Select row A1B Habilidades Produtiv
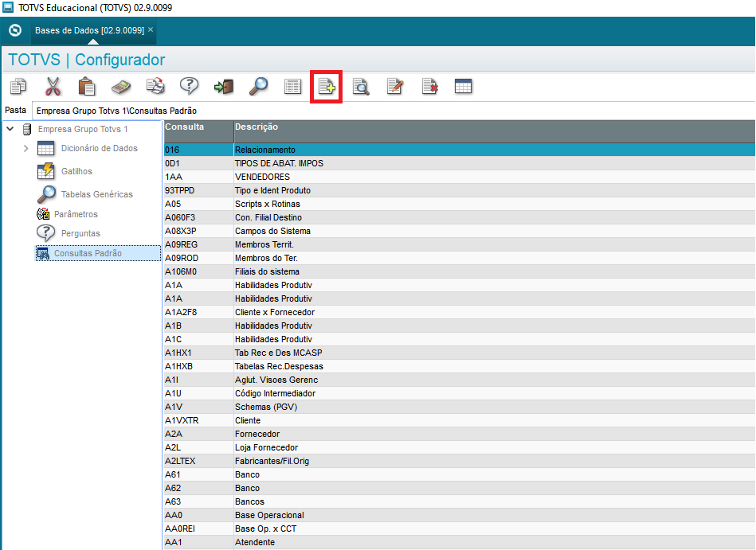 point(460,326)
